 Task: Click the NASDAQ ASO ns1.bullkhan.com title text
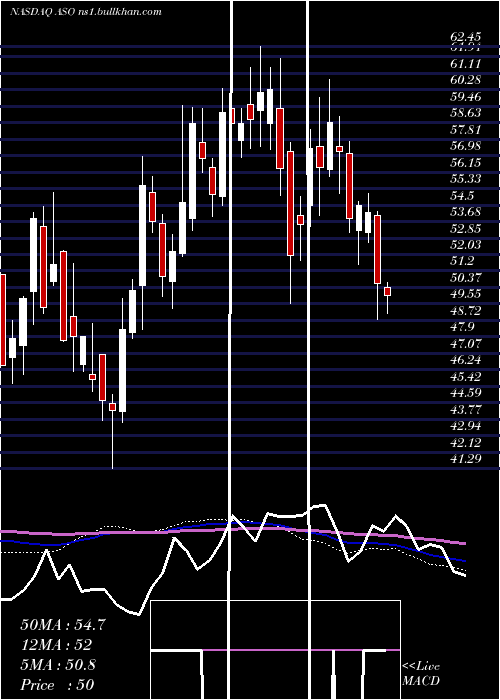86,12
